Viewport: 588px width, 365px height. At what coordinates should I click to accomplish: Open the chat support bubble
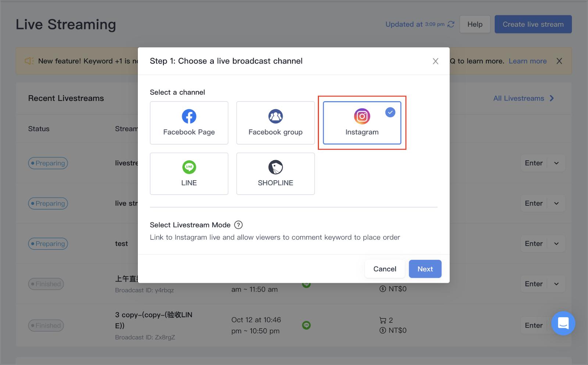pyautogui.click(x=563, y=323)
